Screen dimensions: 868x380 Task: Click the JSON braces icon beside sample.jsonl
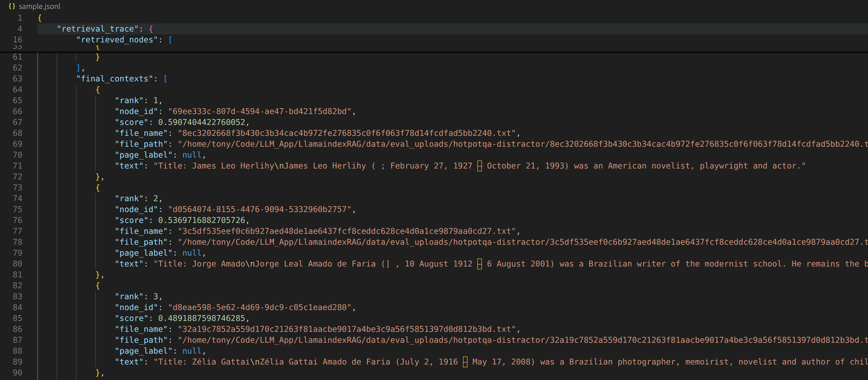click(12, 6)
